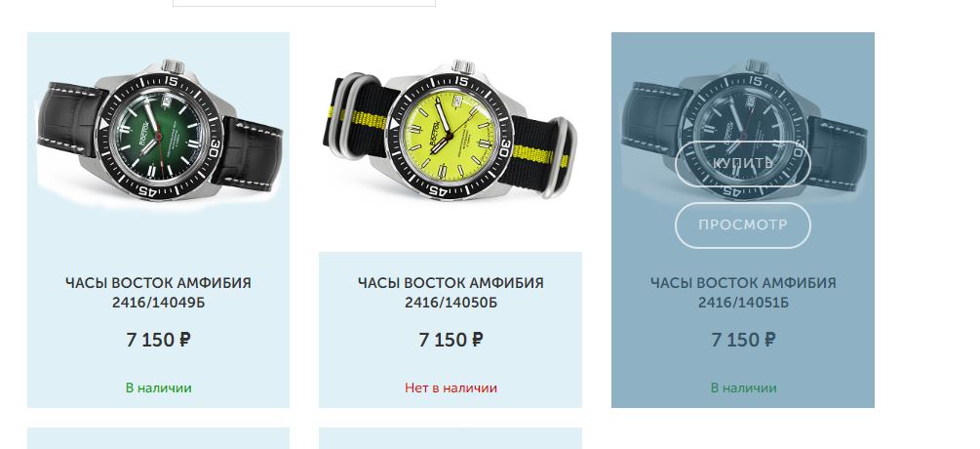Click В наличии under the 14049Б watch
980x449 pixels.
[x=158, y=388]
